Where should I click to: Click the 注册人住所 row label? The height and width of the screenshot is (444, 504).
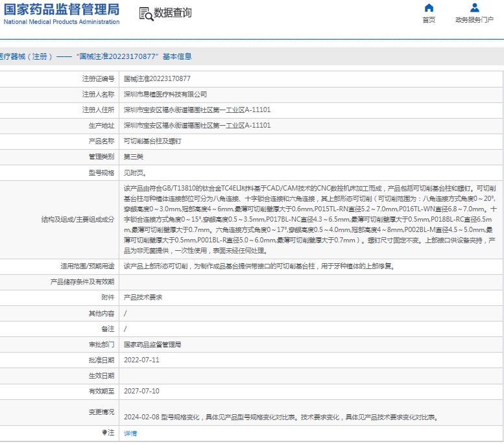(98, 110)
